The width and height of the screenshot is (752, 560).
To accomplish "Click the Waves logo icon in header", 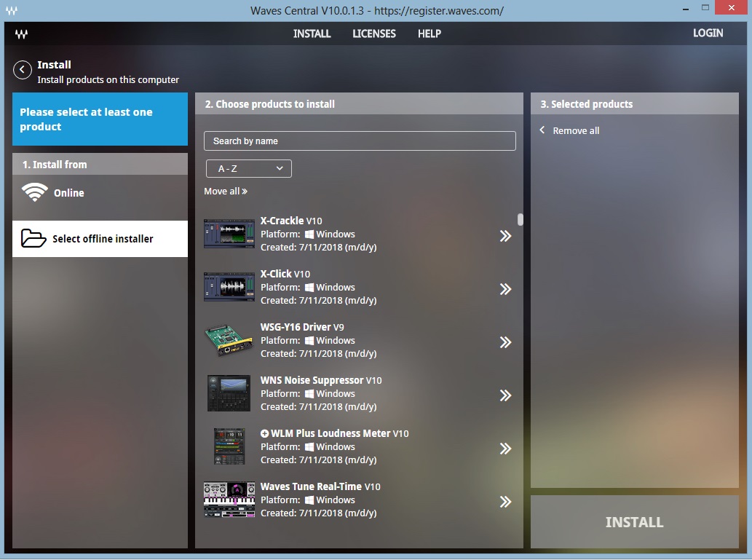I will (21, 33).
